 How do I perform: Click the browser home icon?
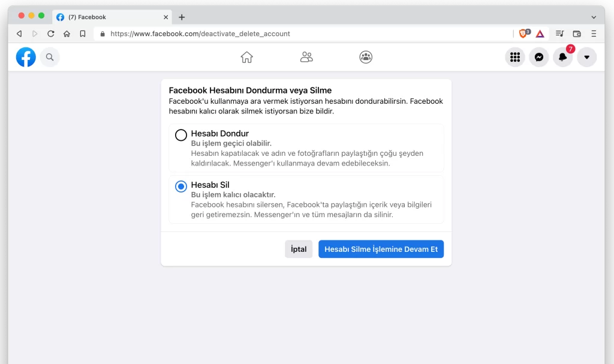tap(67, 34)
